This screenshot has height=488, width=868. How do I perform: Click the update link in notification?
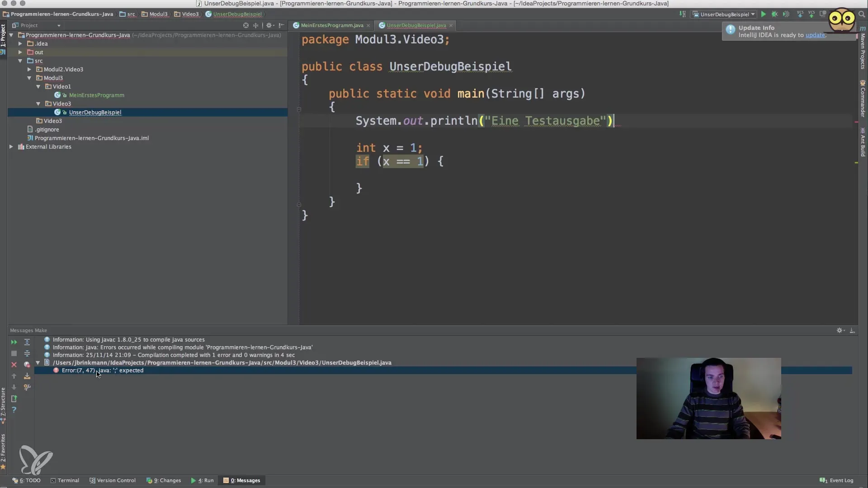(x=815, y=35)
